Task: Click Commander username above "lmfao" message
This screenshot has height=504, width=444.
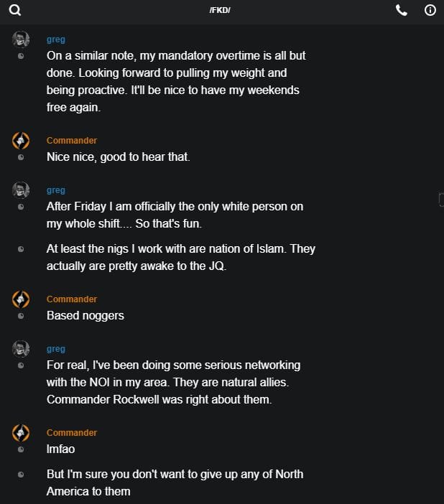Action: (x=72, y=433)
